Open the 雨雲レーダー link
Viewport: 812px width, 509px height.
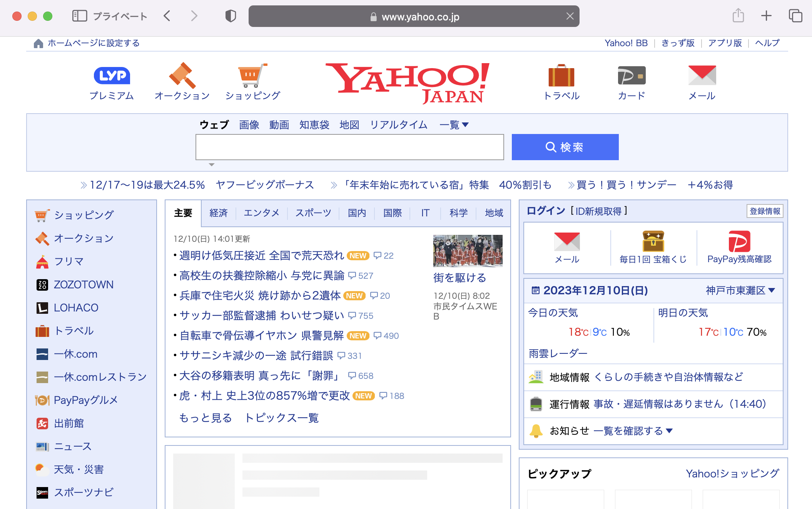[x=558, y=353]
